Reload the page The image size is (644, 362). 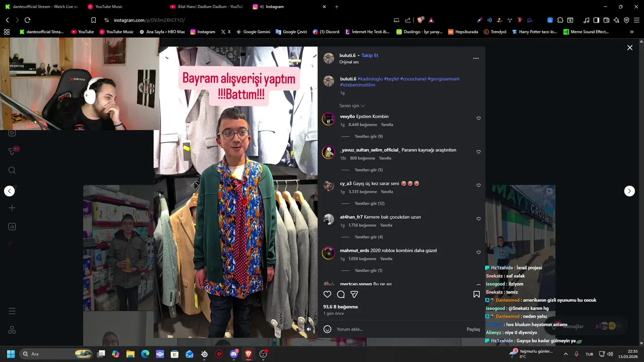[x=27, y=20]
